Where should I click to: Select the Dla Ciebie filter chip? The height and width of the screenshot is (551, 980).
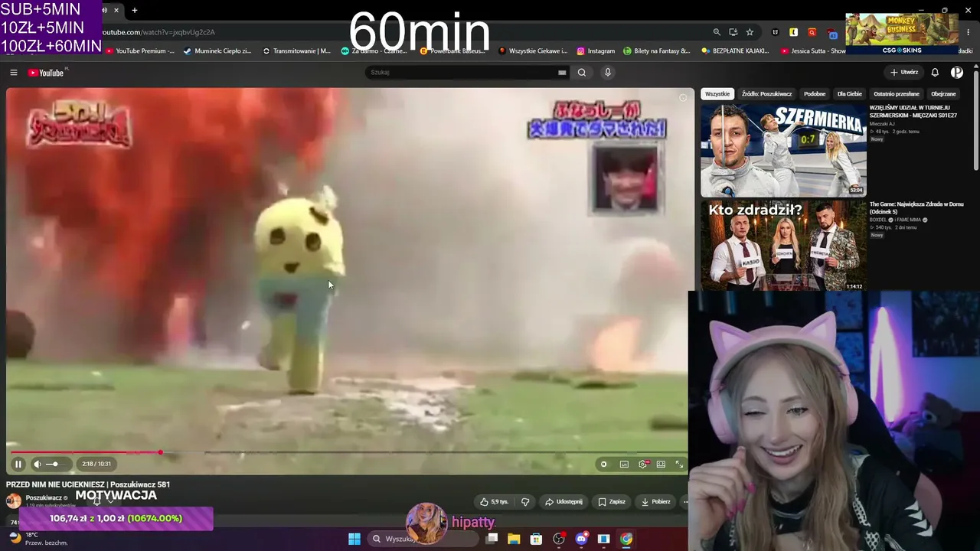[x=849, y=94]
